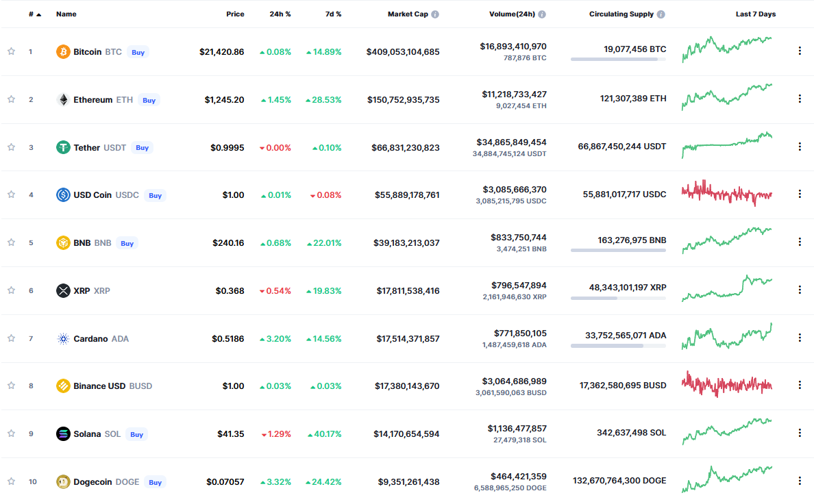
Task: Click the XRP logo icon
Action: tap(63, 290)
